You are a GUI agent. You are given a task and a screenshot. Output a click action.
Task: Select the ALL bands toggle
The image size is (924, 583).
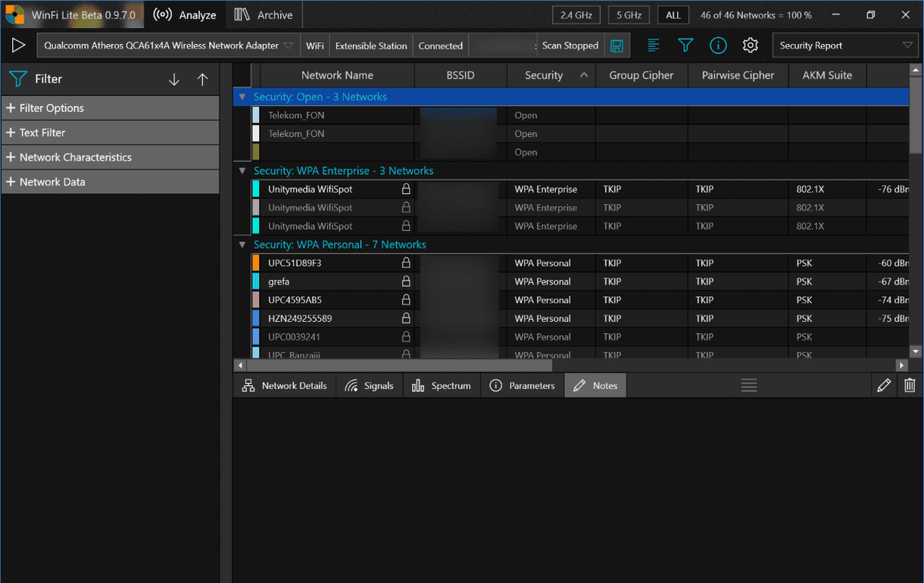(x=673, y=15)
